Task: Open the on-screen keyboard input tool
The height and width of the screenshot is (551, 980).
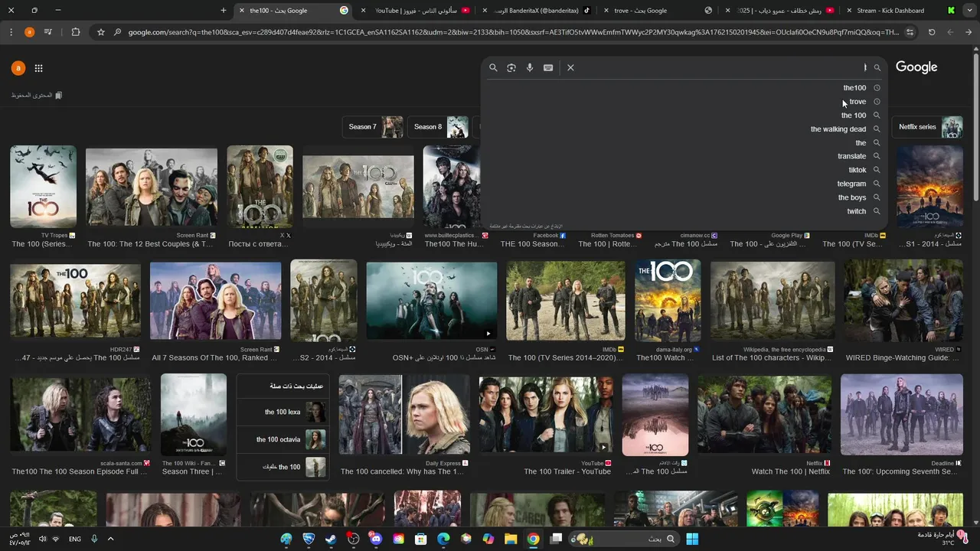Action: [548, 67]
